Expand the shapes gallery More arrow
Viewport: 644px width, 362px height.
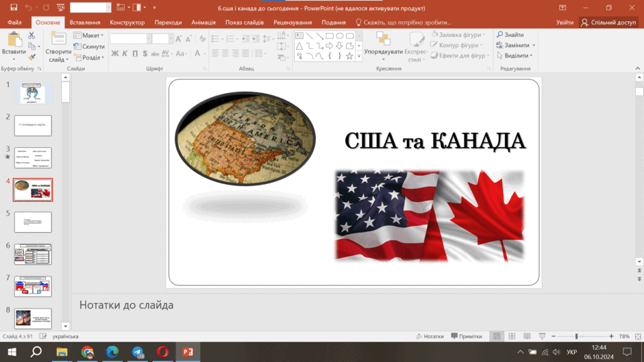(359, 56)
